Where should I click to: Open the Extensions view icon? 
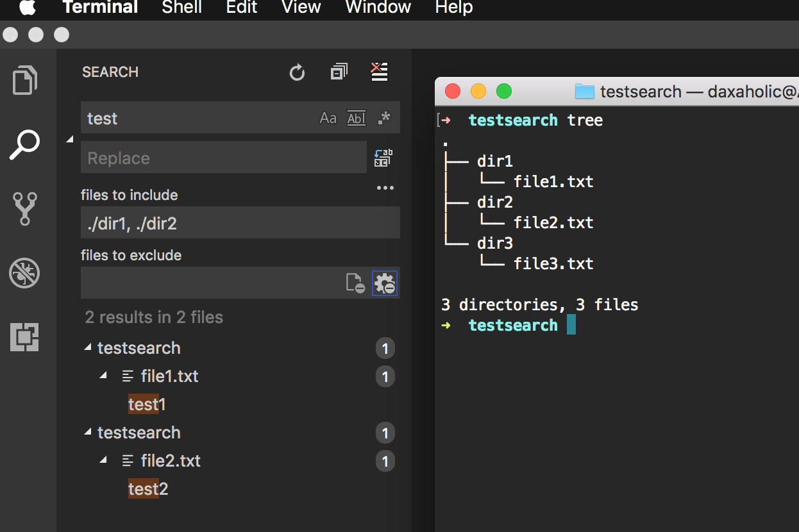[25, 337]
